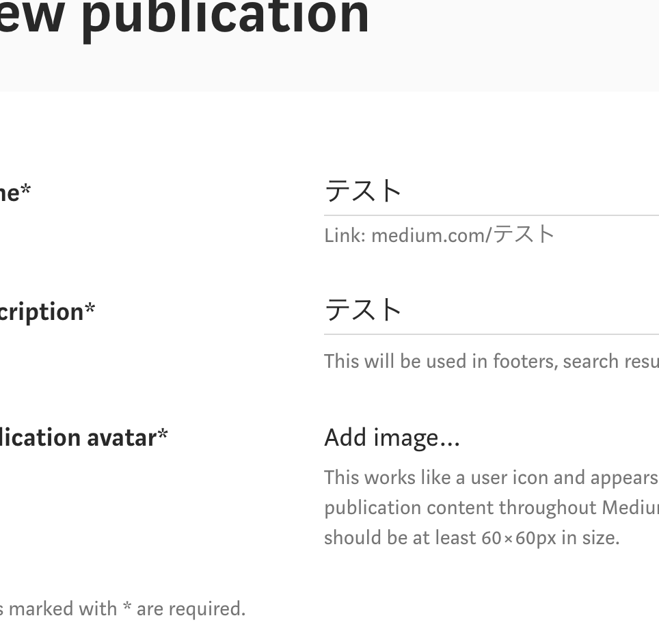659x644 pixels.
Task: Focus the Description input field with テスト
Action: point(492,310)
